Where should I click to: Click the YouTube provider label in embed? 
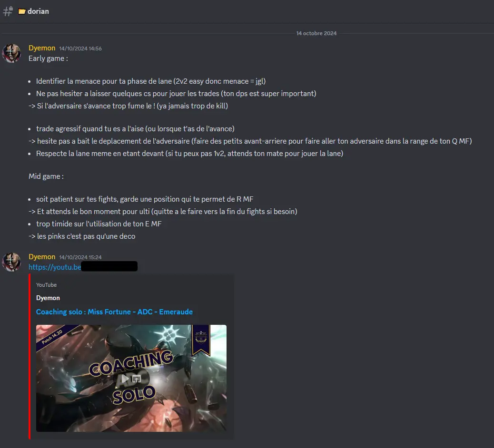46,285
